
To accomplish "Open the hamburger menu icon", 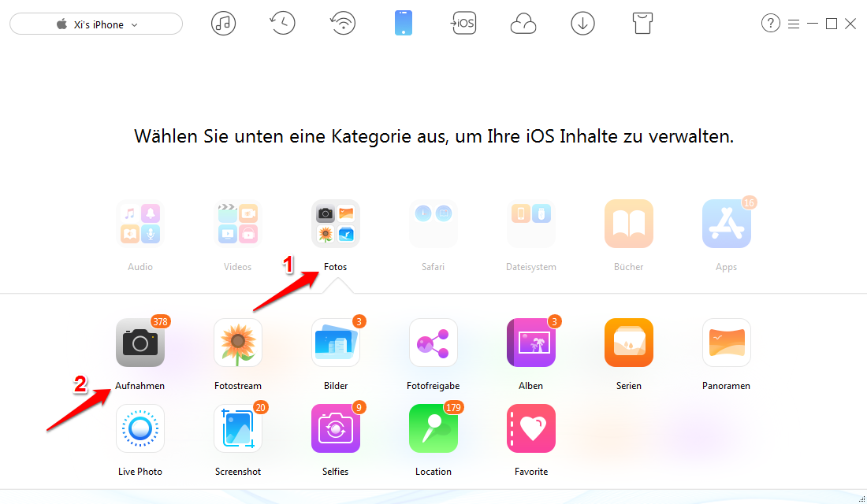I will [x=794, y=24].
